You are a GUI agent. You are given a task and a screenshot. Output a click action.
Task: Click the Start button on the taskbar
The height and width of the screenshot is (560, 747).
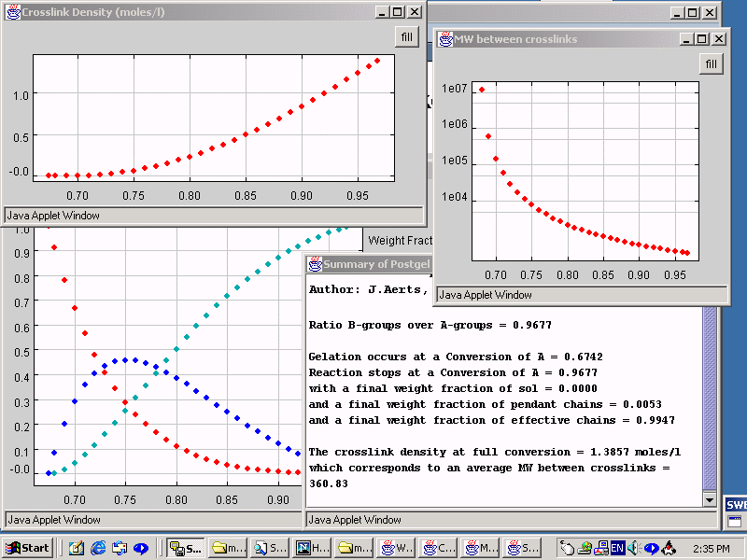[27, 548]
